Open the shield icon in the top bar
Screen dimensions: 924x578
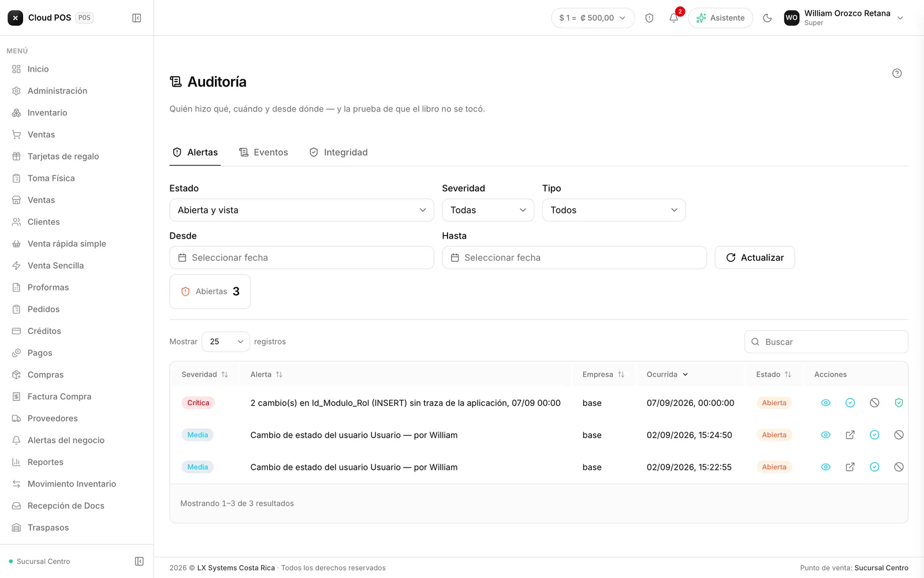click(649, 18)
